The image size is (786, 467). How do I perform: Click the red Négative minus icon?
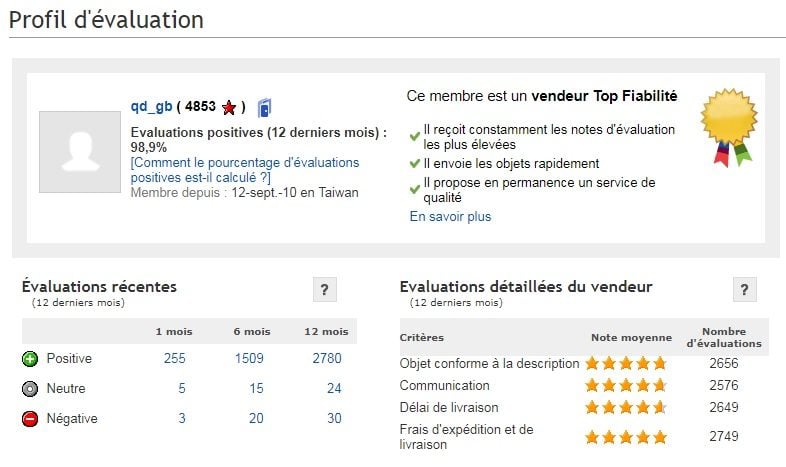pyautogui.click(x=30, y=419)
